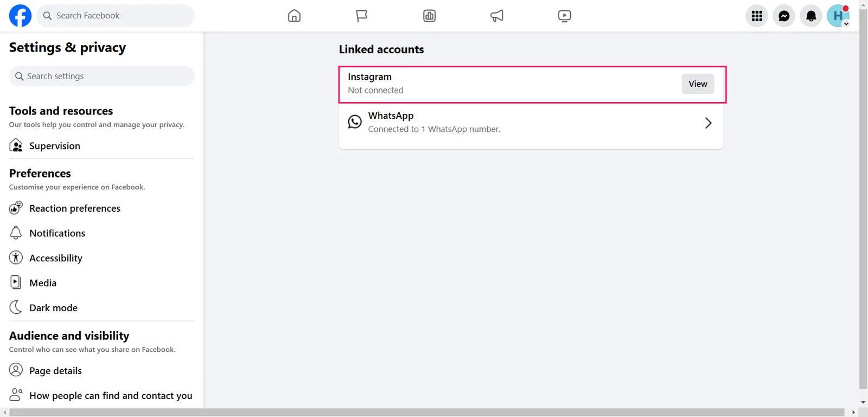Click the vertical scrollbar thumb
The width and height of the screenshot is (868, 417).
863,199
